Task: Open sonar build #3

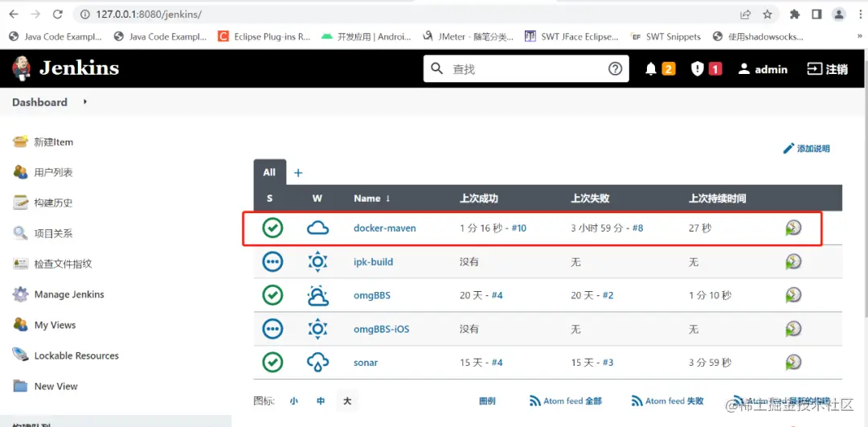Action: 608,363
